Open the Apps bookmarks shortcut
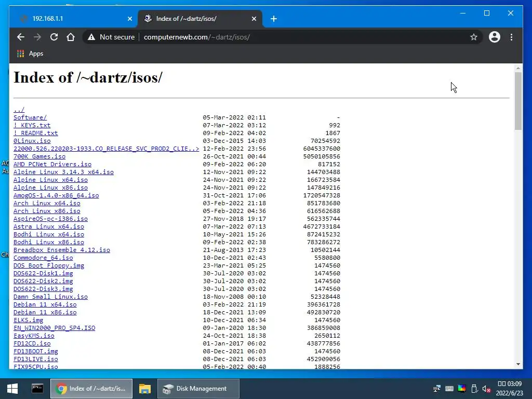The image size is (532, 399). click(x=30, y=54)
